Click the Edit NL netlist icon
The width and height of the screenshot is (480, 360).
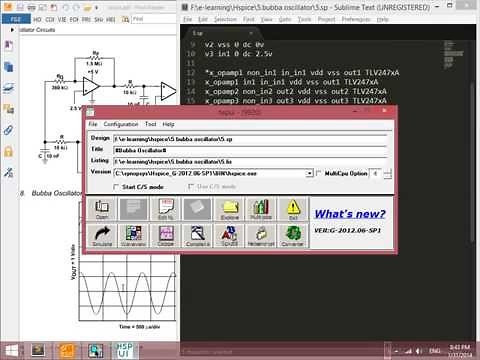point(166,209)
